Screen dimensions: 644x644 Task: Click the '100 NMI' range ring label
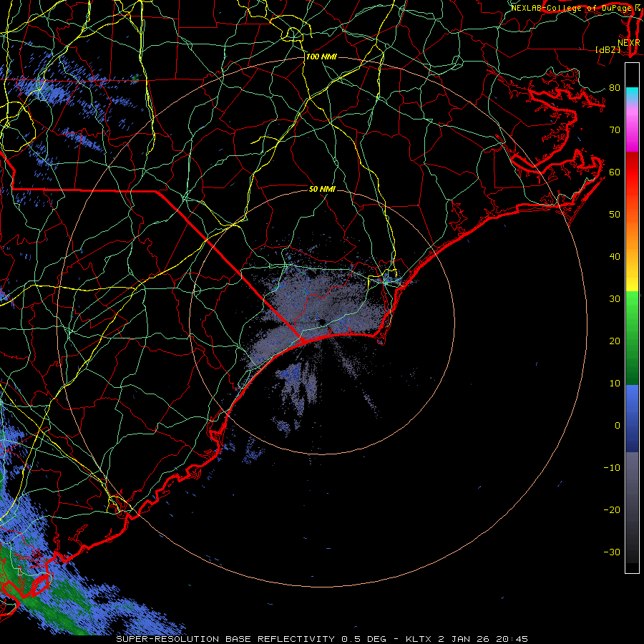pos(321,57)
